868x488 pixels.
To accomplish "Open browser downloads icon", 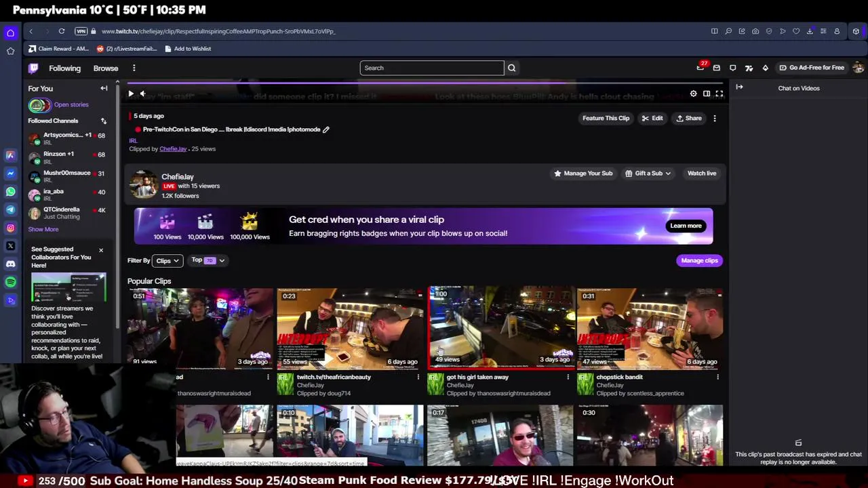I will click(810, 31).
